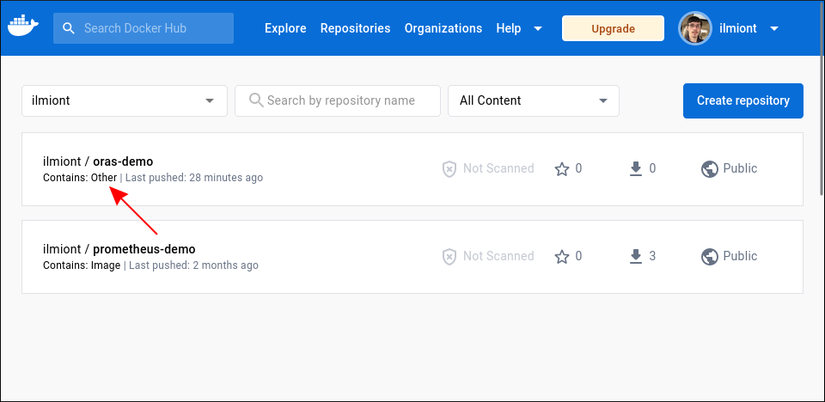Viewport: 825px width, 402px height.
Task: Open the Repositories nav item
Action: pos(355,28)
